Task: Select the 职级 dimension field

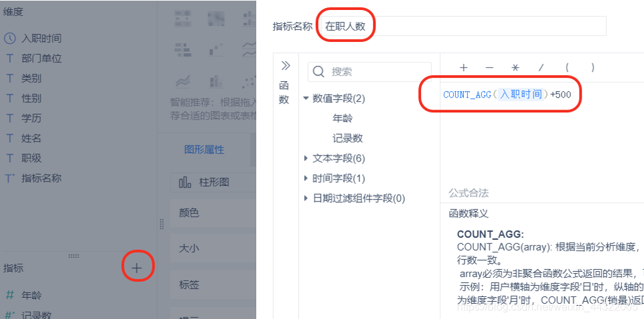Action: (x=31, y=158)
